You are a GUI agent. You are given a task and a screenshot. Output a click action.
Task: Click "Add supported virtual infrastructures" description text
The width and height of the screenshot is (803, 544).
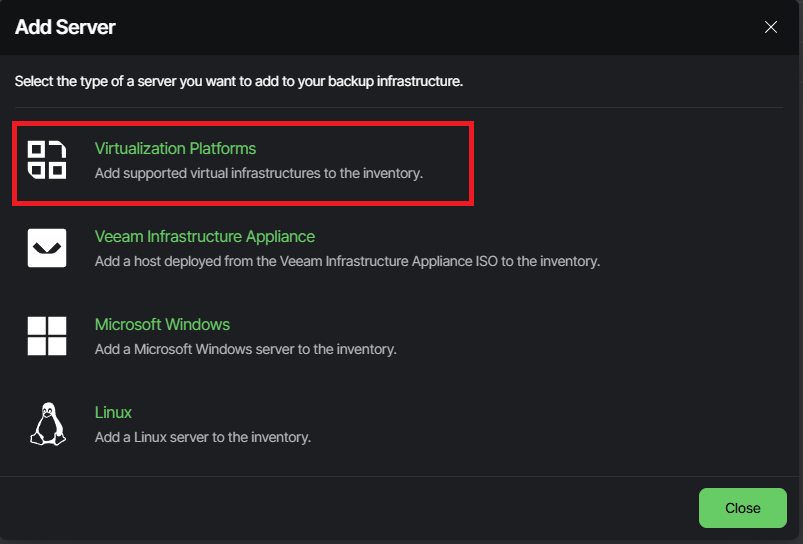point(259,173)
